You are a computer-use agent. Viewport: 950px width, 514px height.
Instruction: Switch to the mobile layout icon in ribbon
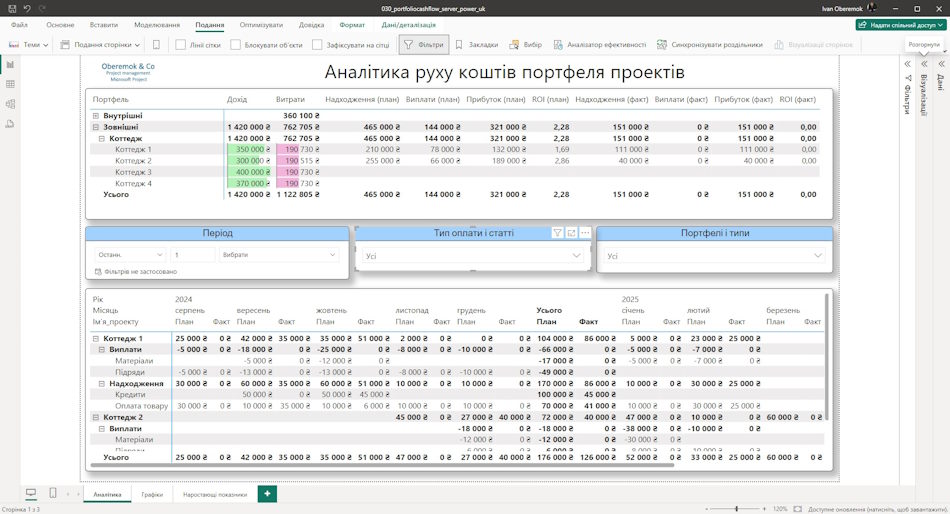pos(156,44)
